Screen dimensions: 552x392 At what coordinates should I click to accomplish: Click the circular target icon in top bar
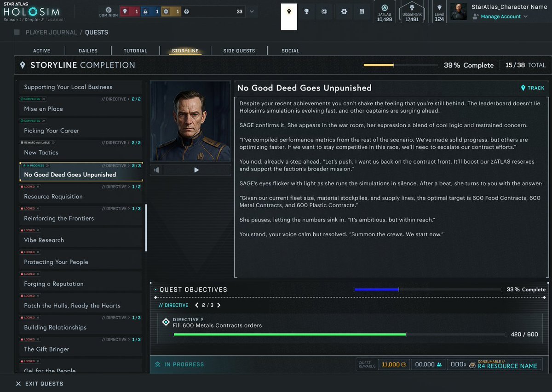coord(324,11)
